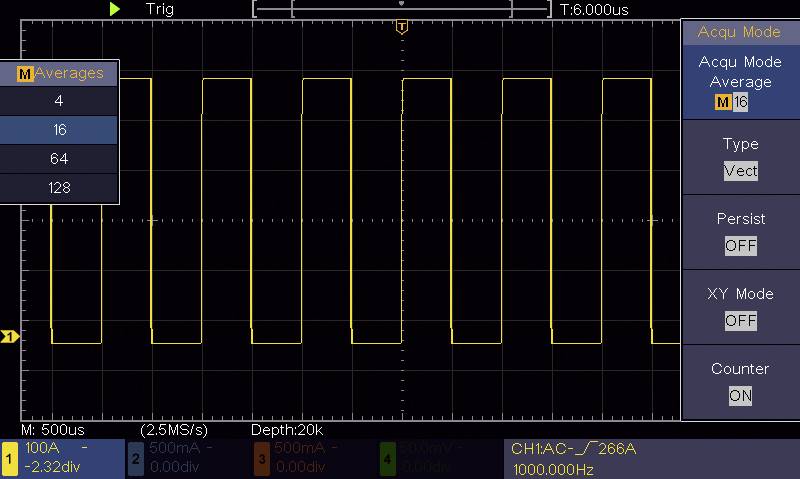
Task: Select the channel 4 badge
Action: [387, 458]
